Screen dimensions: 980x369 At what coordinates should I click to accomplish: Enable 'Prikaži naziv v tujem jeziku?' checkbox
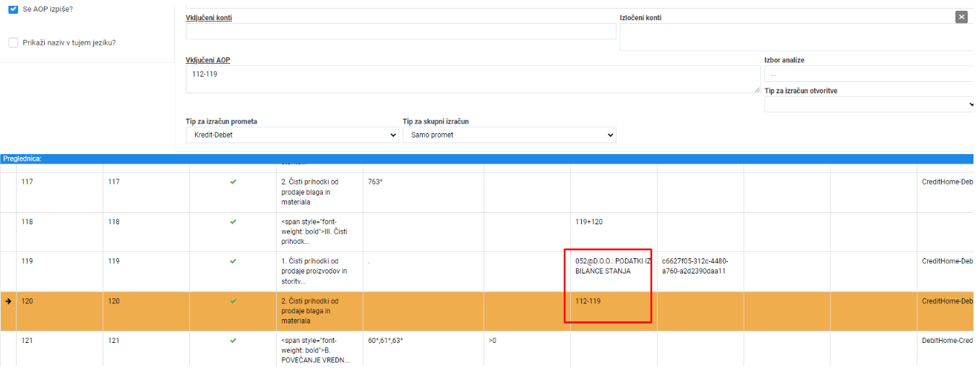tap(13, 43)
